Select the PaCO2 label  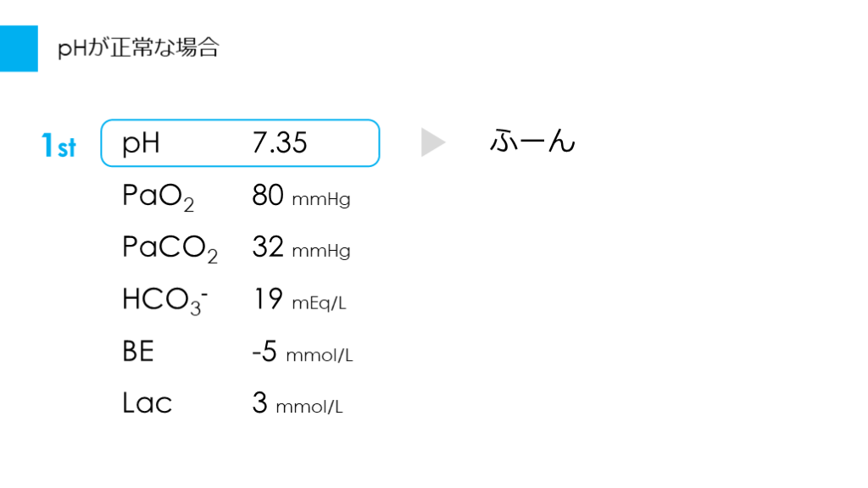click(170, 248)
